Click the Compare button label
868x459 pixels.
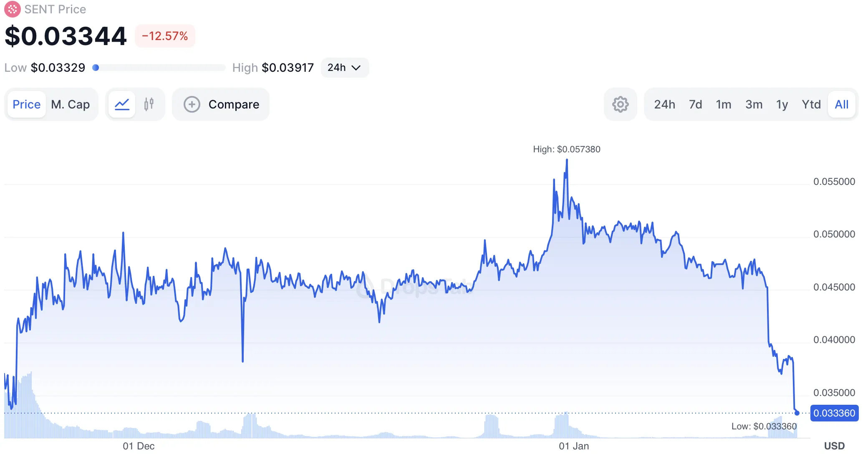[234, 104]
